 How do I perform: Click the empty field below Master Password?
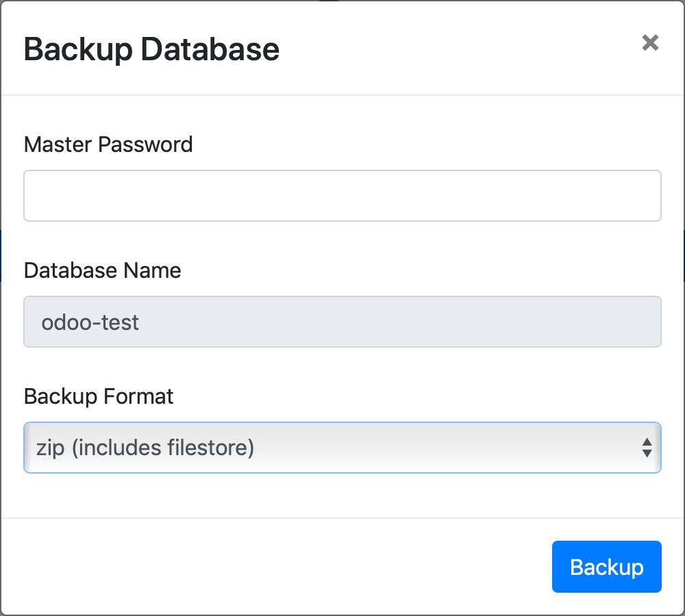(x=342, y=196)
